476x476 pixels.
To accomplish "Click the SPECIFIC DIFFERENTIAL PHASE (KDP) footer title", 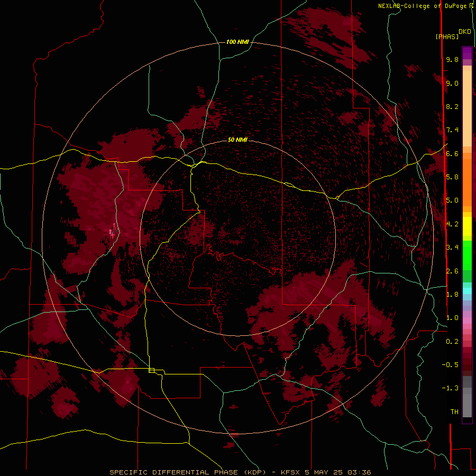I will (188, 472).
